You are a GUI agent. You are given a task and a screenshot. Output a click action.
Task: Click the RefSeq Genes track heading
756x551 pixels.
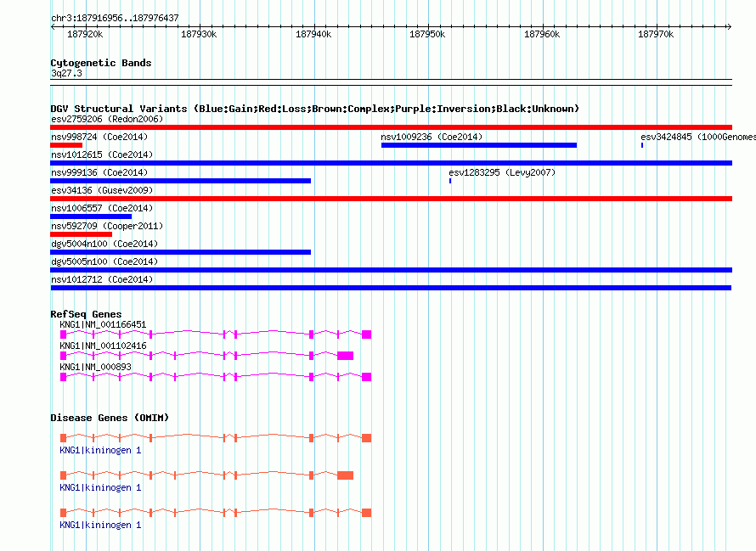[x=86, y=314]
